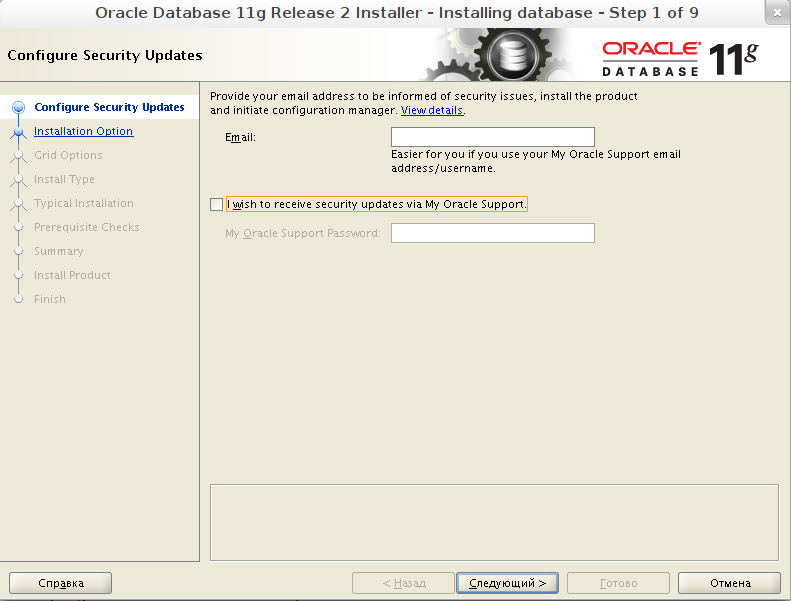Screen dimensions: 791x601
Task: Click the empty message area at bottom
Action: (494, 522)
